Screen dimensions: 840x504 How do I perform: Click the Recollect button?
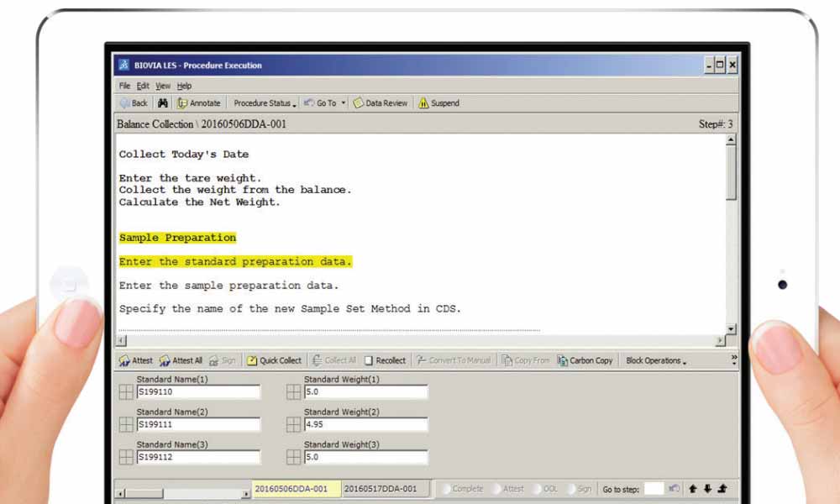pyautogui.click(x=385, y=360)
